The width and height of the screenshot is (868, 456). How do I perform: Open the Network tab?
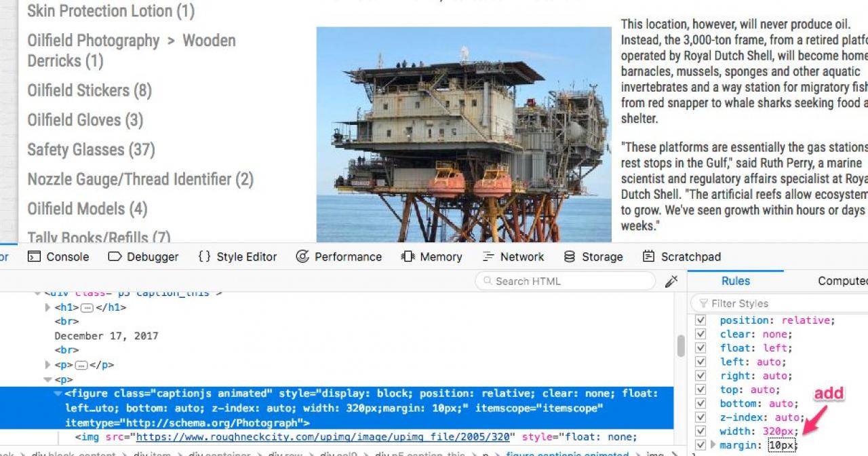513,256
